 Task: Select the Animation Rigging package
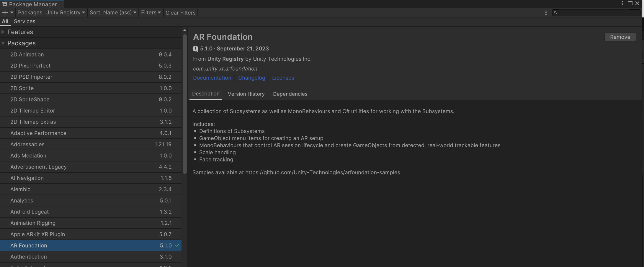pos(91,223)
